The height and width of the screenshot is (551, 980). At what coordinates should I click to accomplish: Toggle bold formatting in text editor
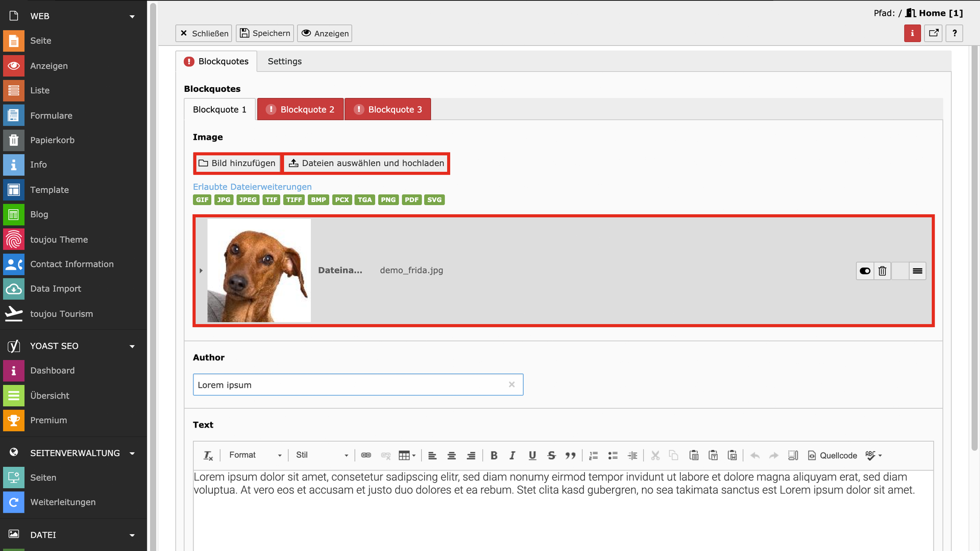tap(494, 456)
